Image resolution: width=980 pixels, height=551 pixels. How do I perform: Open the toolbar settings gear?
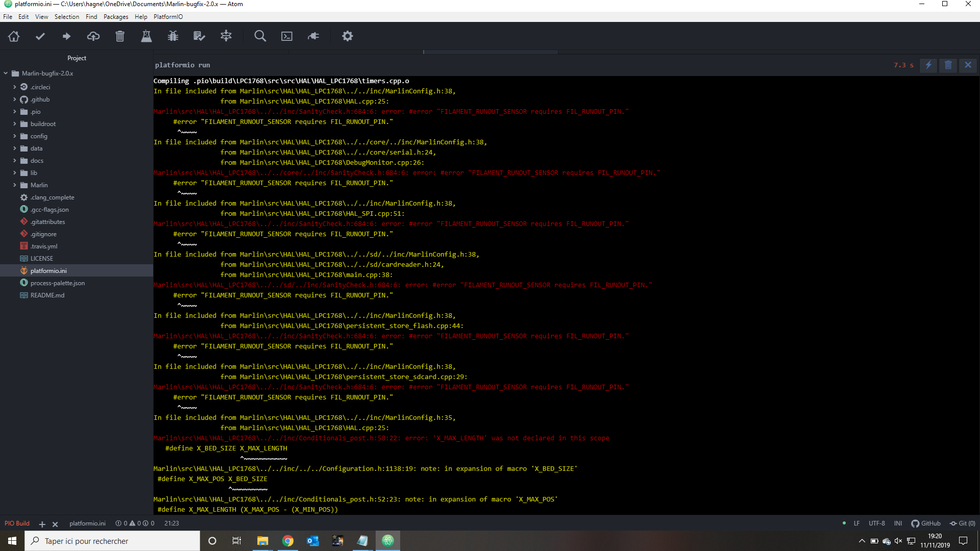(348, 36)
